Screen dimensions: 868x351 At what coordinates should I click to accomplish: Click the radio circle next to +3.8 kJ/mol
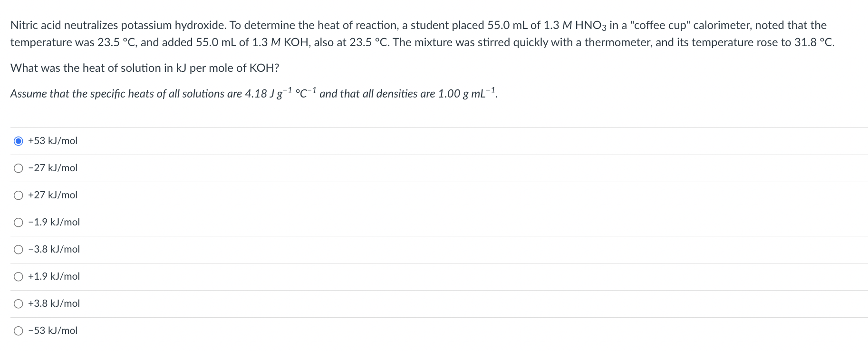18,303
